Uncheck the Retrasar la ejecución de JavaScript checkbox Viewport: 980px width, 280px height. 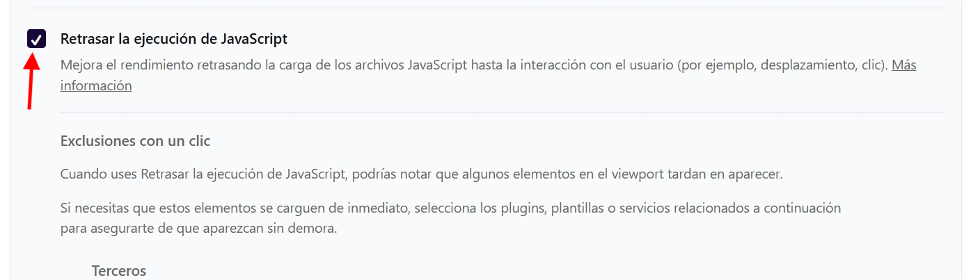(37, 39)
